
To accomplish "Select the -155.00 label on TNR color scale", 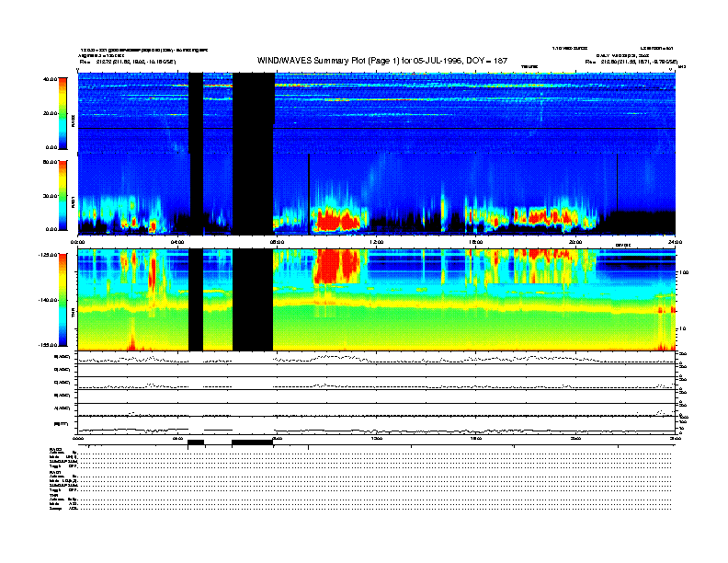I will (49, 345).
